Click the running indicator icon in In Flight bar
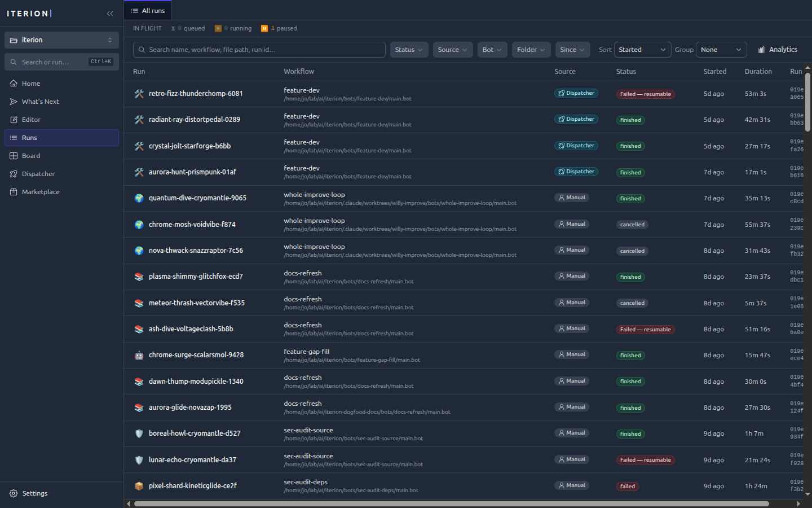812x508 pixels. point(218,28)
